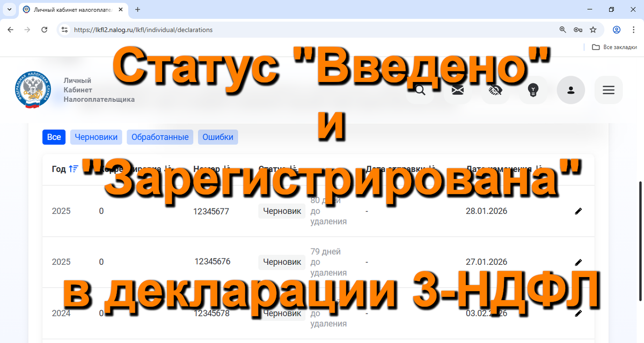The image size is (644, 343).
Task: Edit declaration 12345676 with the pencil icon
Action: (578, 262)
